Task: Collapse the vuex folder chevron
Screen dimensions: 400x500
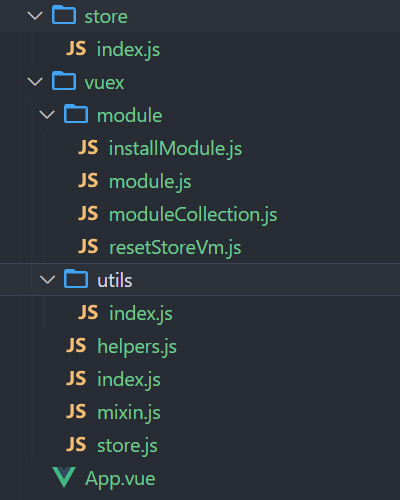Action: click(x=35, y=82)
